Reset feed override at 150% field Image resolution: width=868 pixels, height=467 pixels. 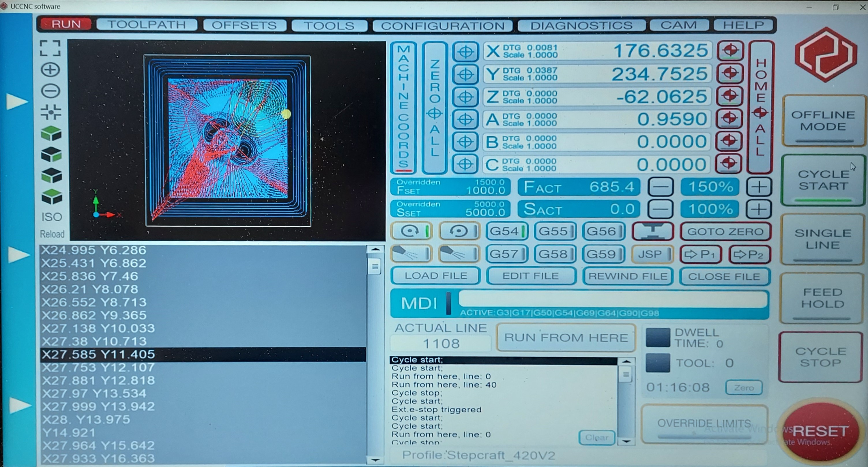tap(710, 187)
